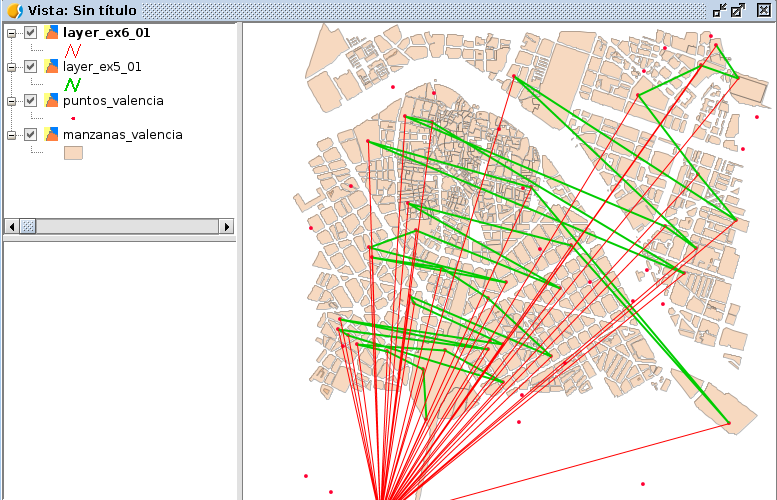
Task: Click the right arrow of the layer panel scrollbar
Action: coord(226,227)
